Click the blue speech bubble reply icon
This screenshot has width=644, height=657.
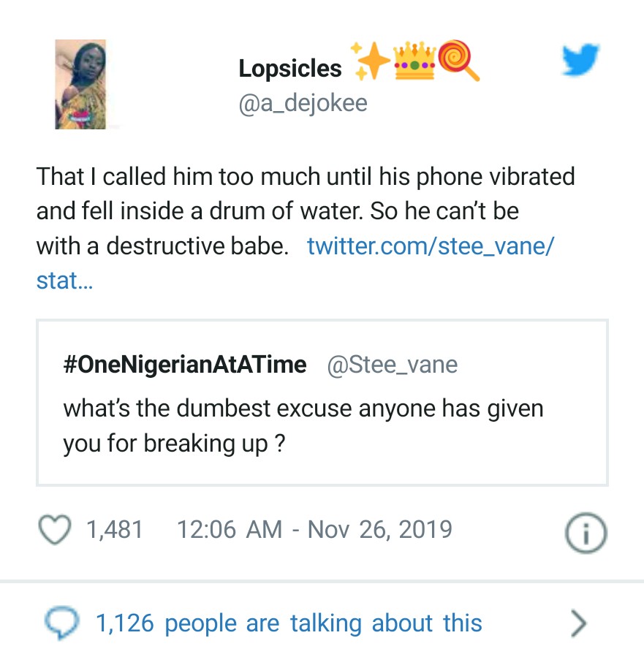click(58, 623)
